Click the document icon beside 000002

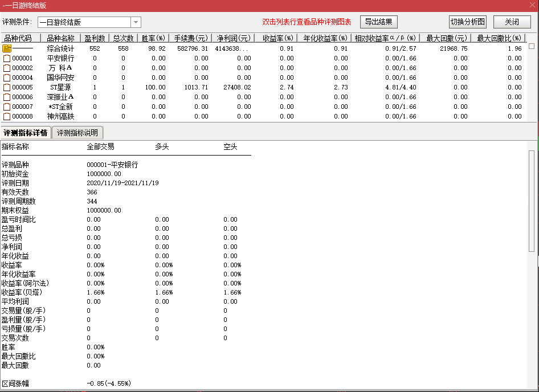pos(7,68)
